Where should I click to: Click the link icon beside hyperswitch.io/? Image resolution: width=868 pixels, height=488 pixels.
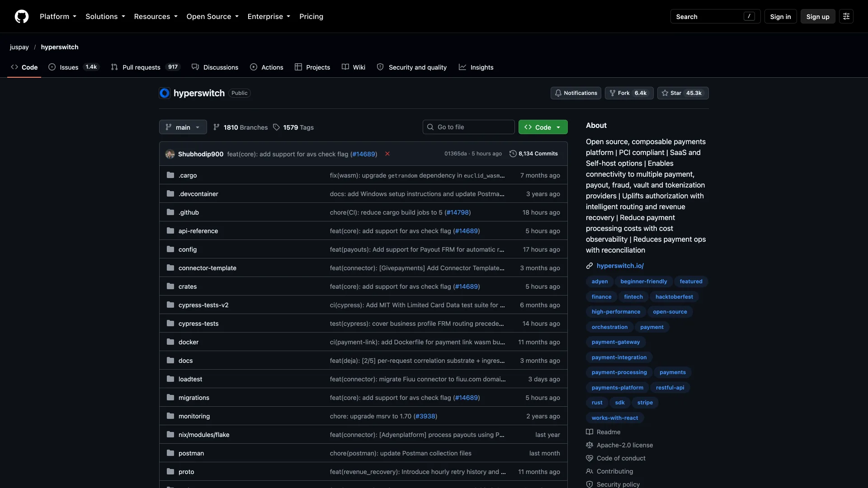(x=590, y=266)
